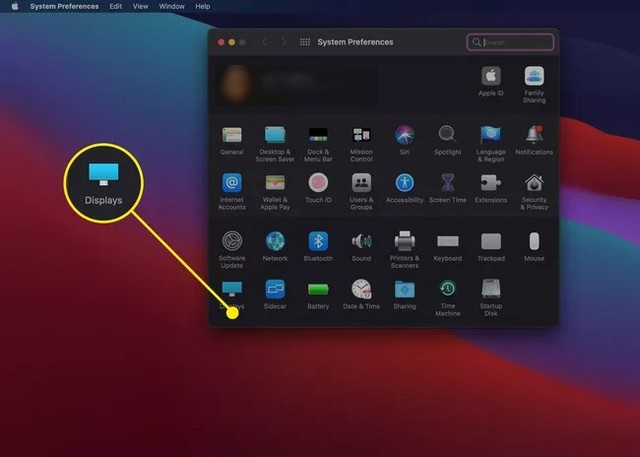Open Startup Disk preferences
640x457 pixels.
(491, 298)
